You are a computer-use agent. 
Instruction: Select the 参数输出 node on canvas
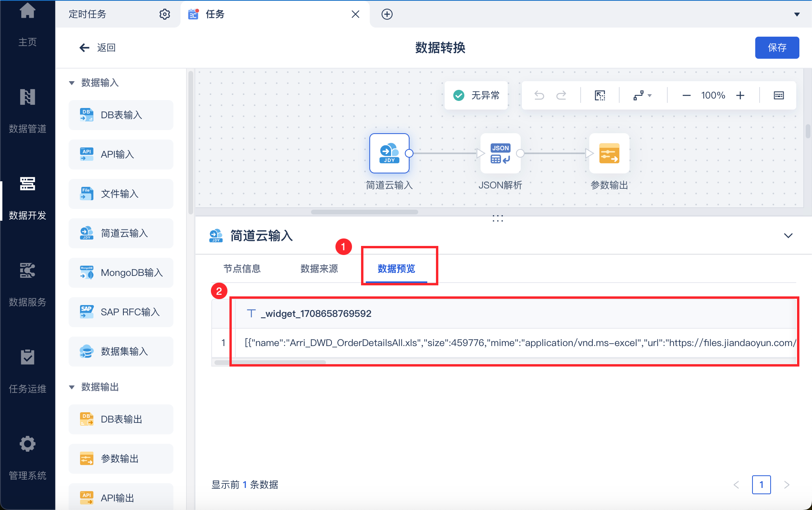coord(609,153)
